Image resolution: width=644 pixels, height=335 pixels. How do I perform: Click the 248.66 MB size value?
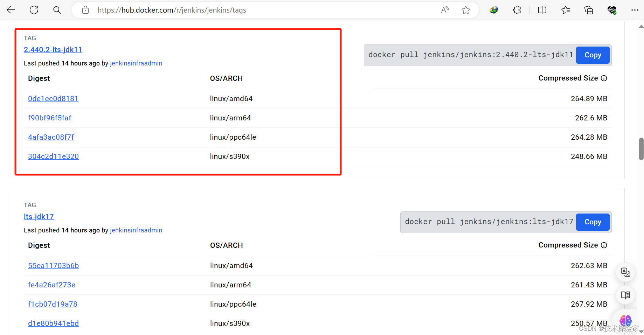(x=589, y=156)
